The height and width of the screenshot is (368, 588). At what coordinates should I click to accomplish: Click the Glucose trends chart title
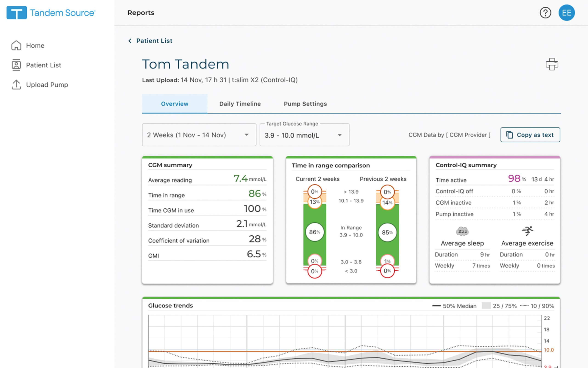click(170, 305)
